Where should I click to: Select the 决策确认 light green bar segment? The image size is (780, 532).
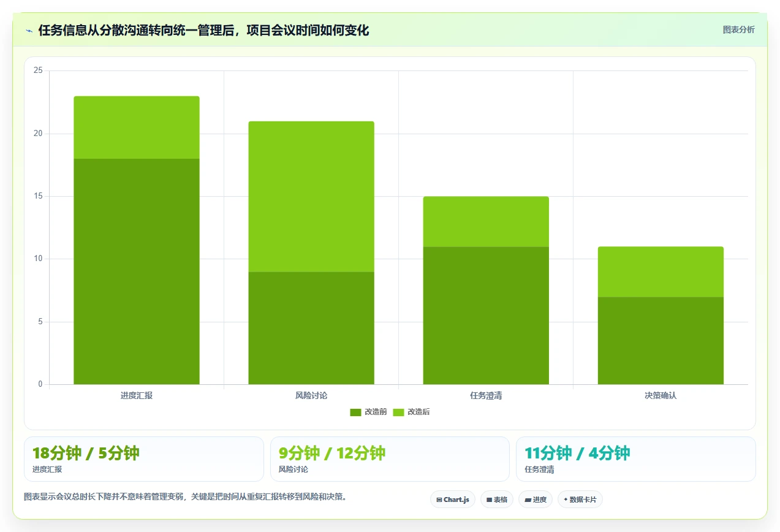click(661, 272)
